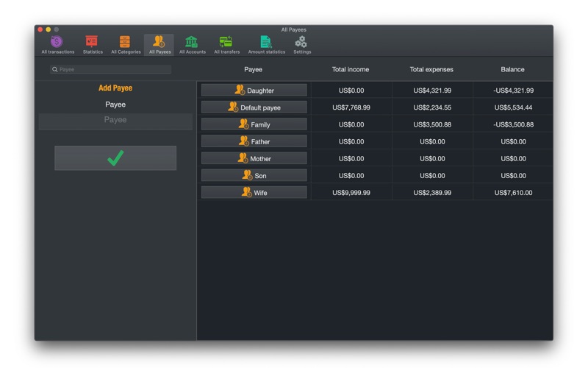Click the search magnifier icon

click(x=54, y=69)
